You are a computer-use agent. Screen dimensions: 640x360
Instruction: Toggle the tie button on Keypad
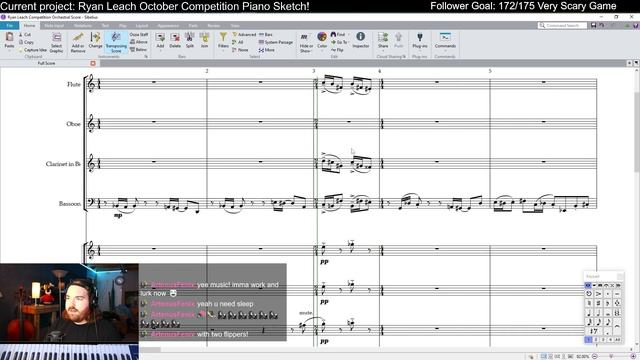pos(618,326)
